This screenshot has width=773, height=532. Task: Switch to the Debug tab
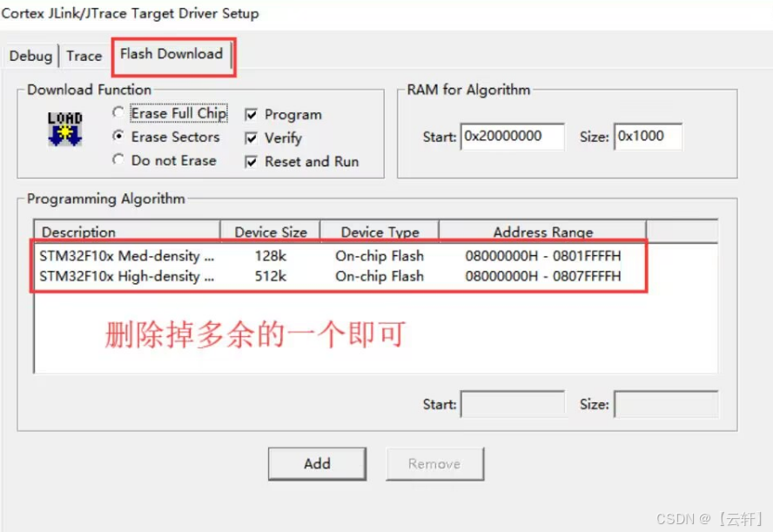point(30,56)
